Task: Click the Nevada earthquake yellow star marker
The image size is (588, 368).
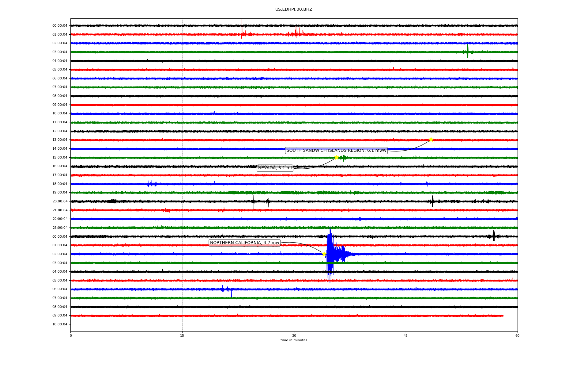Action: click(x=337, y=158)
